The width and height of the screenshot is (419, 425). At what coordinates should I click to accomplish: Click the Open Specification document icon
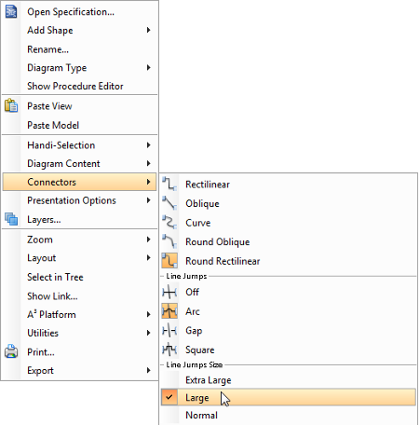tap(11, 12)
